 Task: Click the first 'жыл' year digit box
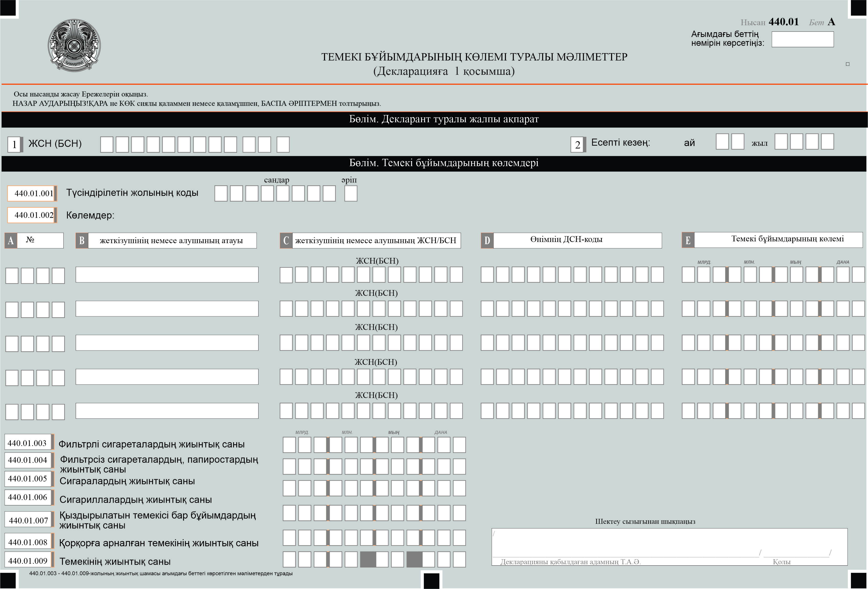pos(781,142)
